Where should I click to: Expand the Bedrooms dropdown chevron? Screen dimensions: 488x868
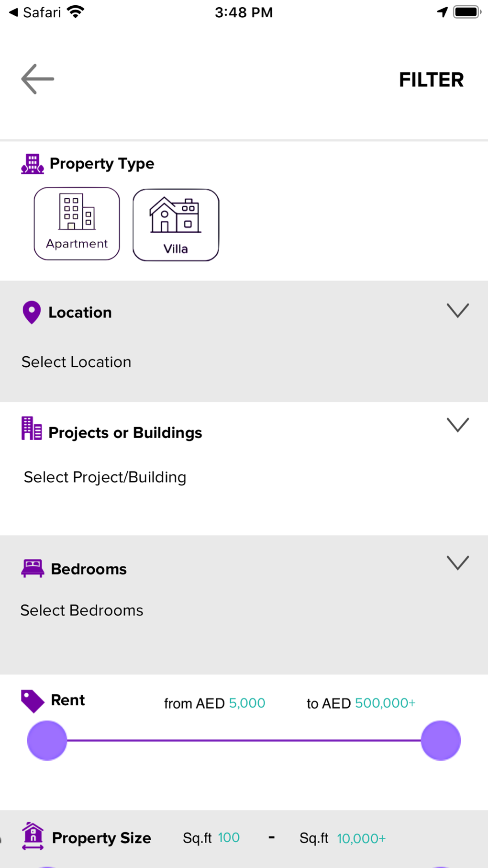coord(458,563)
